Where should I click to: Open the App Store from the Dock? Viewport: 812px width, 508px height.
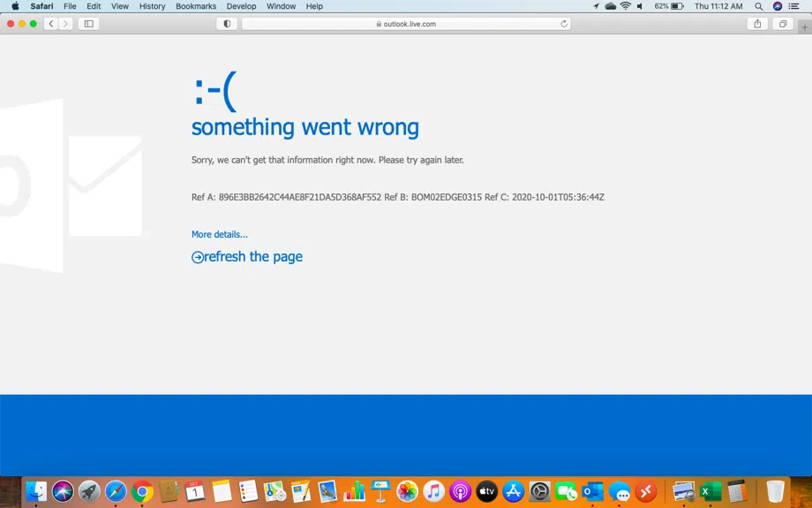(513, 491)
